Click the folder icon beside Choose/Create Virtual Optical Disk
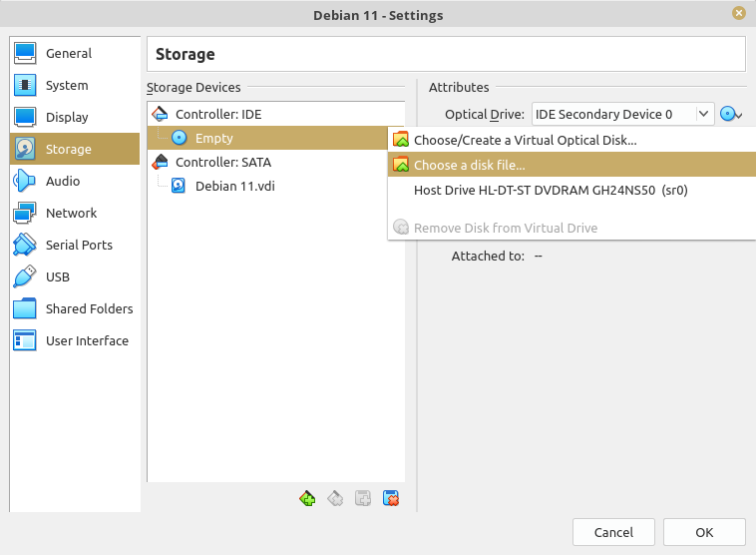Viewport: 756px width, 555px height. (x=401, y=140)
